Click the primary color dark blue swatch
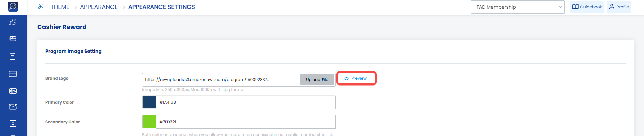644x136 pixels. [x=149, y=102]
